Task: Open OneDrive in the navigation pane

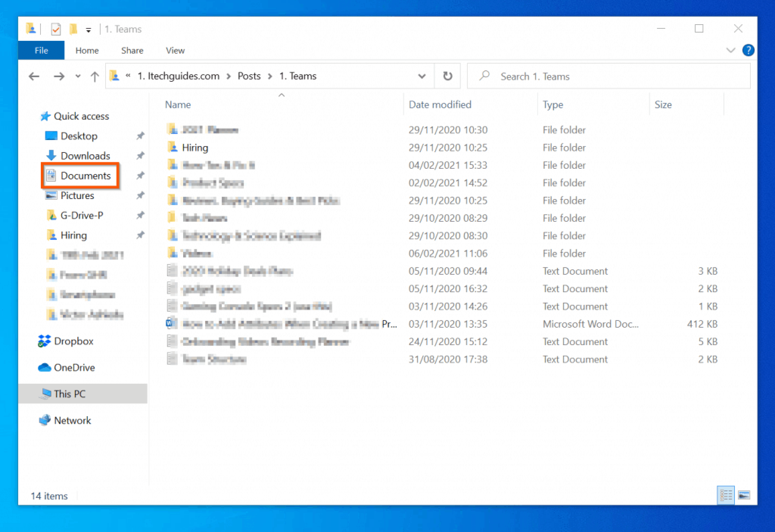Action: tap(74, 367)
